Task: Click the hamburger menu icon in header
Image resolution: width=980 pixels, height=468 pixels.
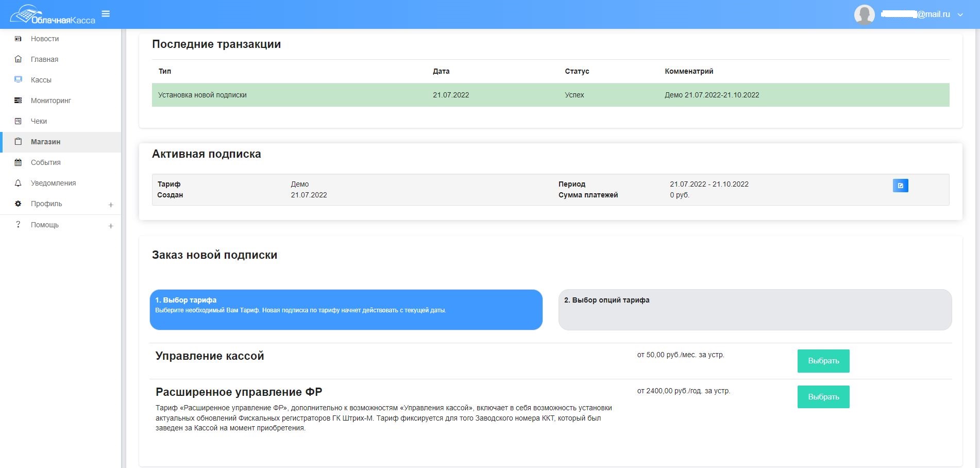Action: 106,14
